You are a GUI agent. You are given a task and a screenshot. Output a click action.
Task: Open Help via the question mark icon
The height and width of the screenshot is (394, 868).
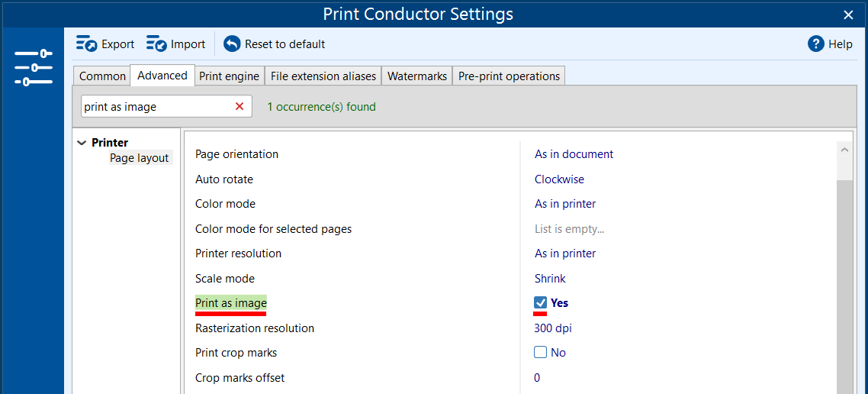[815, 44]
